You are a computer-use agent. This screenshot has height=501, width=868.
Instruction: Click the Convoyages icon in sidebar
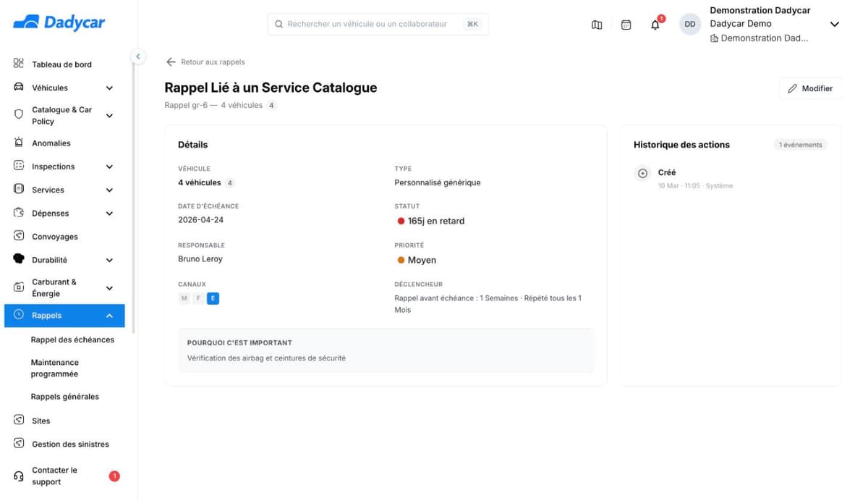(x=19, y=236)
